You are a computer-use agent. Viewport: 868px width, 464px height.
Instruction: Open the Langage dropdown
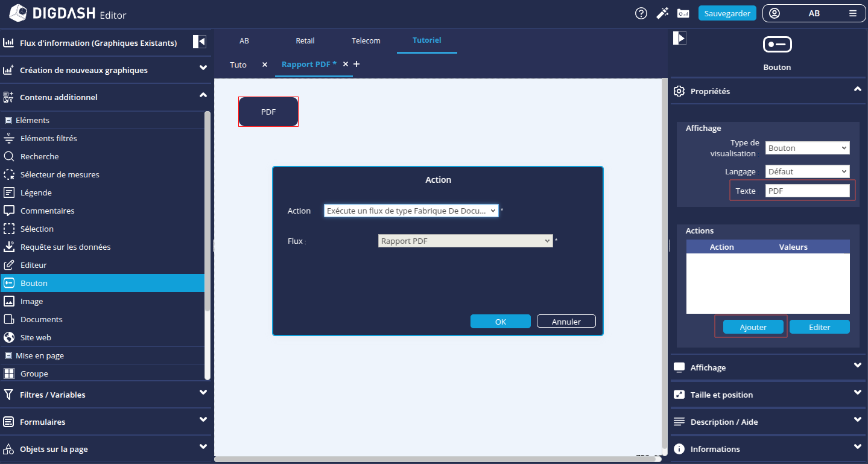(807, 171)
